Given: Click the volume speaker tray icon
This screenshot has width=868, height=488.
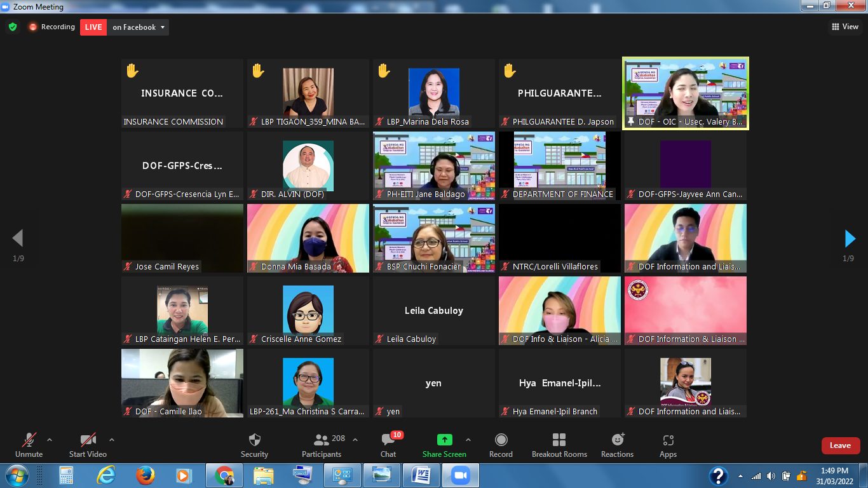Looking at the screenshot, I should pos(771,476).
